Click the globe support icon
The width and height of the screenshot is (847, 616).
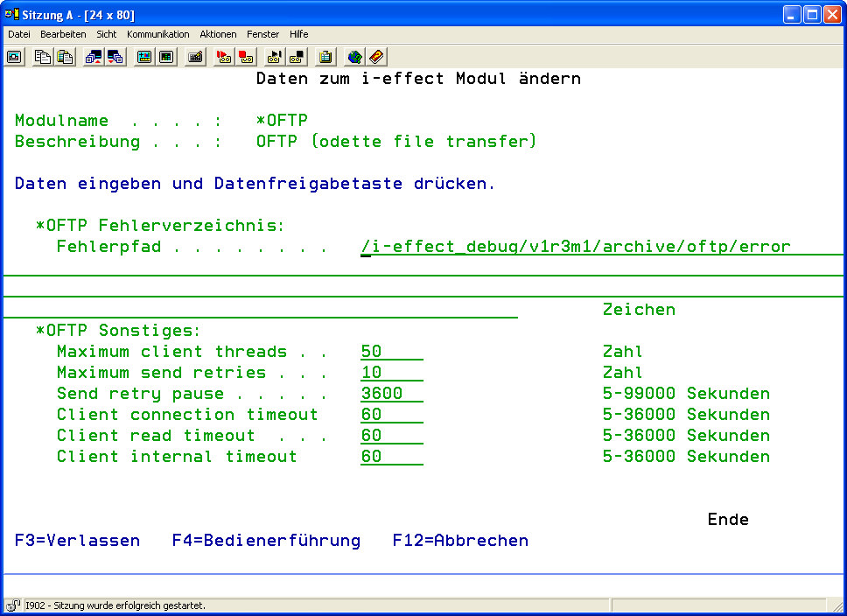(354, 57)
